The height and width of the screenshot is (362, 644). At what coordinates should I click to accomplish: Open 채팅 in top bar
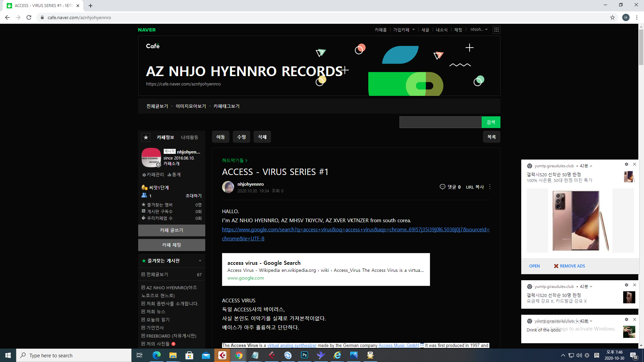coord(458,30)
